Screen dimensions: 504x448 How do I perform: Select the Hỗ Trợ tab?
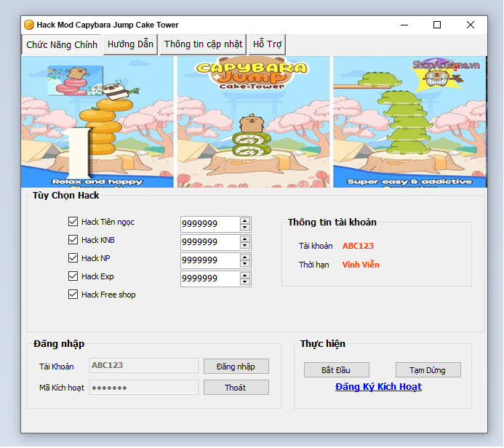[x=267, y=44]
